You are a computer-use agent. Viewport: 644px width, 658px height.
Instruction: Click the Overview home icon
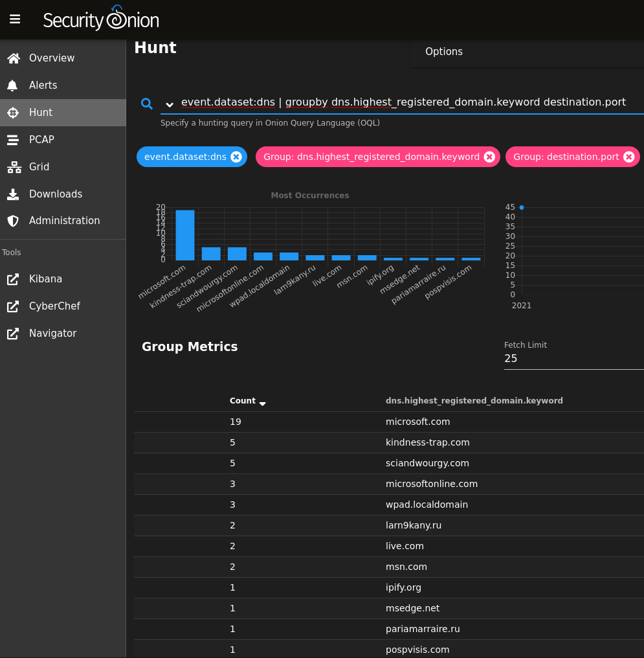tap(14, 58)
